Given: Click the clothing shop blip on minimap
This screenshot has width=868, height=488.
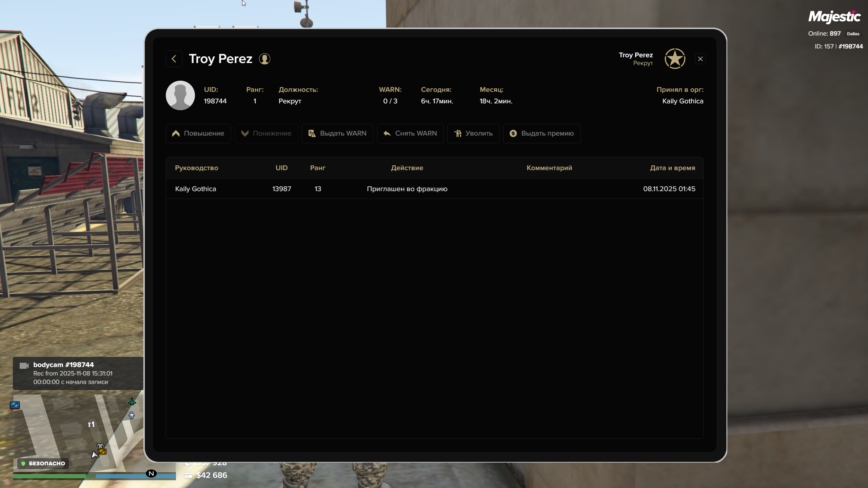Looking at the screenshot, I should (100, 446).
